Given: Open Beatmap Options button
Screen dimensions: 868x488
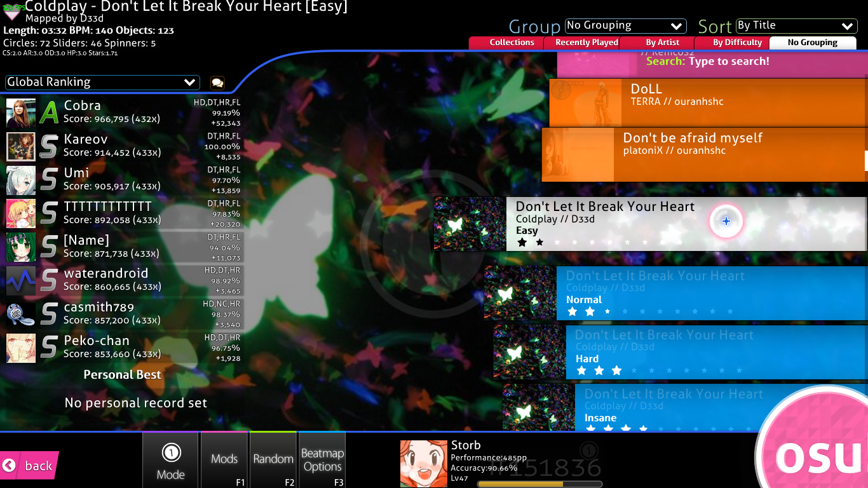Looking at the screenshot, I should pos(322,460).
